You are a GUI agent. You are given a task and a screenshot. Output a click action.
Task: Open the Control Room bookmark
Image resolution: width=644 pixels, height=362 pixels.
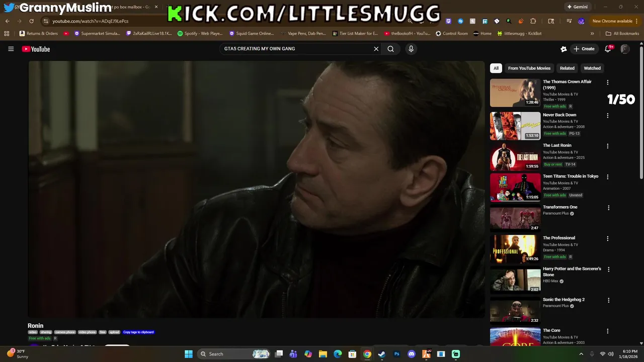(451, 34)
